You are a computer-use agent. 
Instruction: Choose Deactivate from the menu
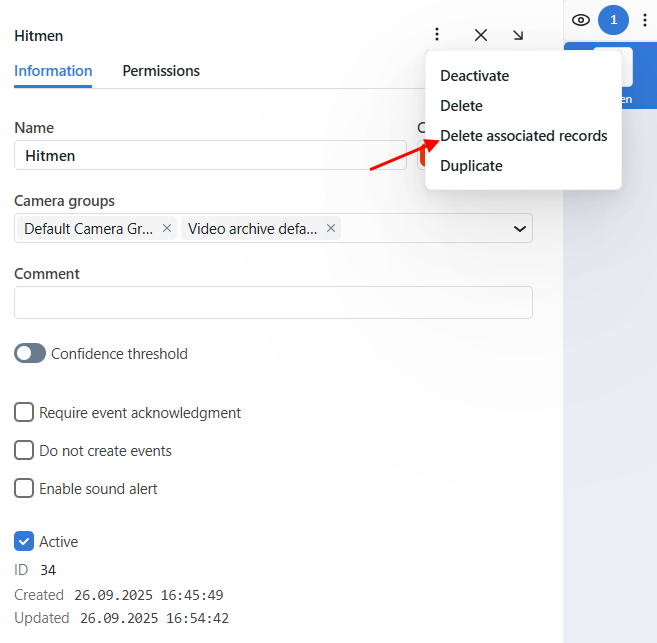[x=474, y=76]
